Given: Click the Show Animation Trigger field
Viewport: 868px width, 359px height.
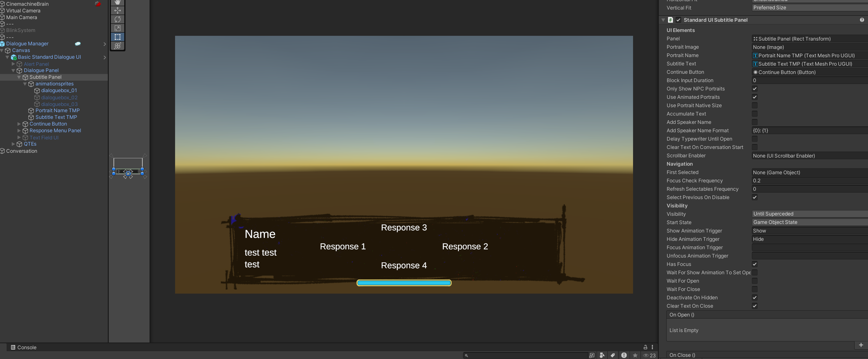Looking at the screenshot, I should tap(810, 231).
